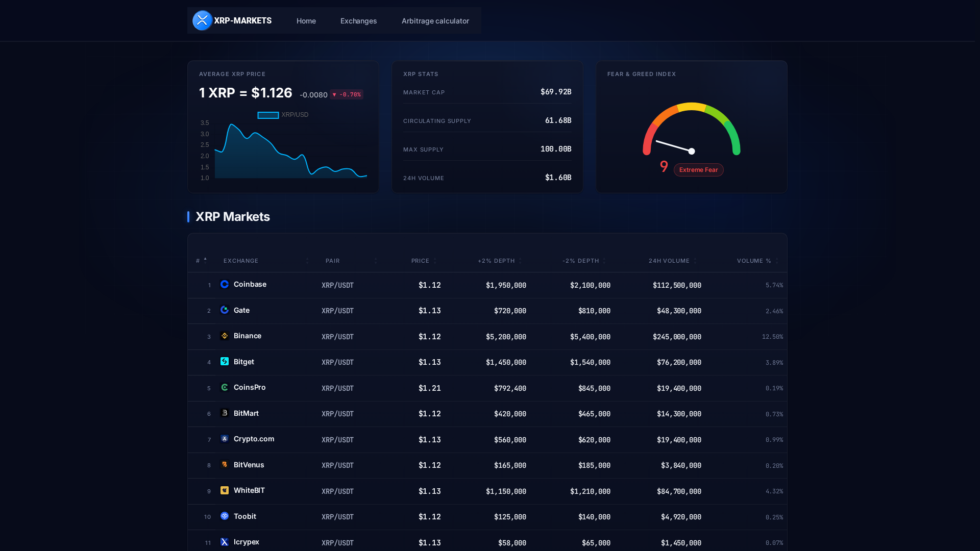Click the Fear & Greed gauge dial

692,129
